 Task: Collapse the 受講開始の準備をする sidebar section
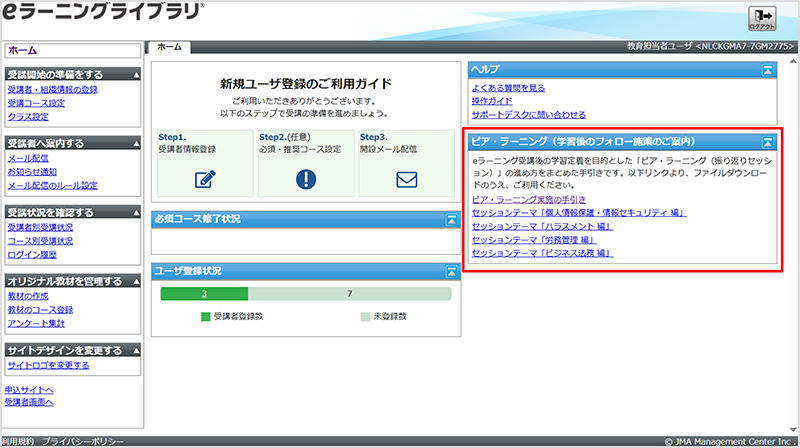tap(137, 75)
